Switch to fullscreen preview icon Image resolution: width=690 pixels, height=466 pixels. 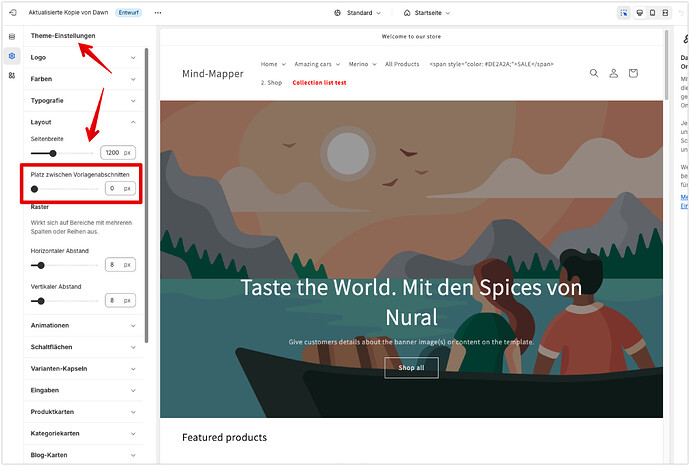(665, 13)
